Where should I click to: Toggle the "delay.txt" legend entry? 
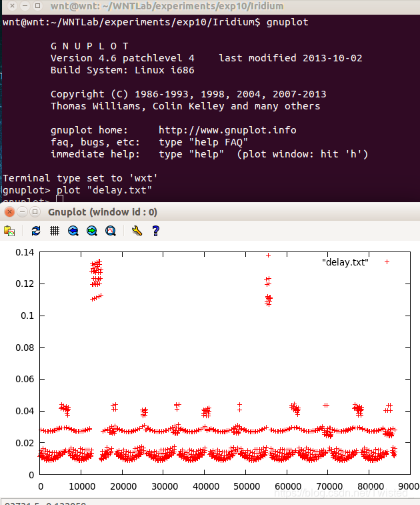(x=356, y=262)
